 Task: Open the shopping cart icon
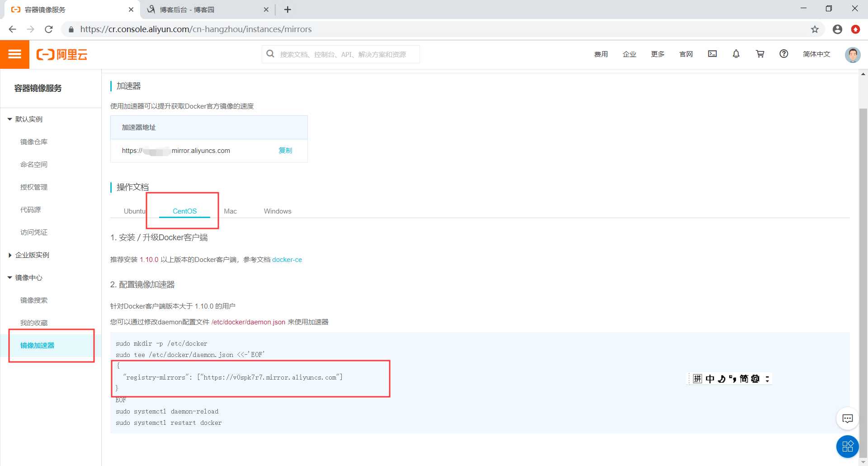(x=760, y=54)
